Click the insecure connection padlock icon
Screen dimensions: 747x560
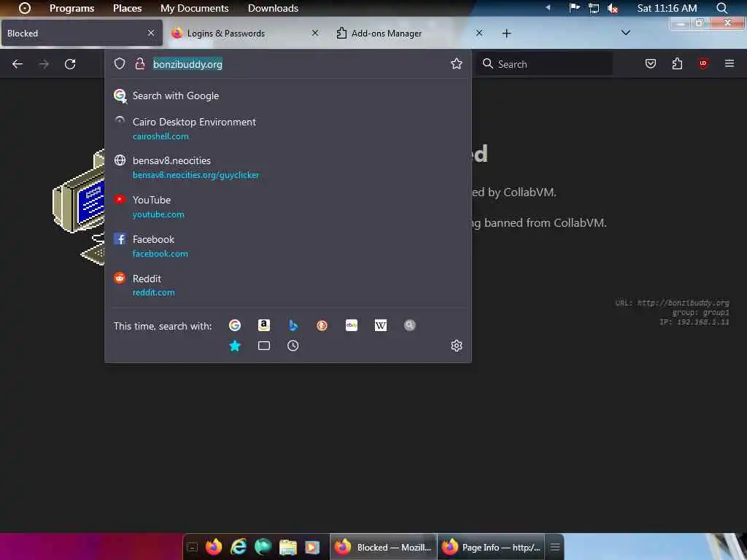139,64
